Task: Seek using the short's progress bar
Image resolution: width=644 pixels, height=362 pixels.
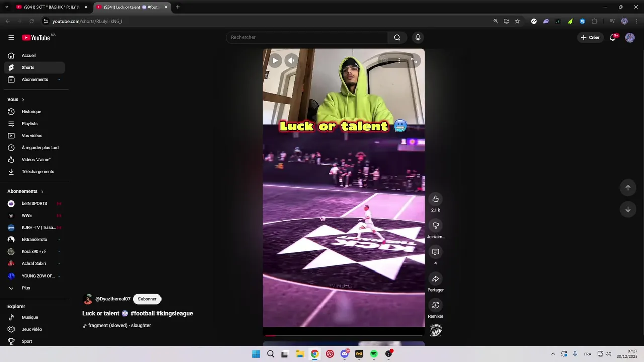Action: coord(344,335)
